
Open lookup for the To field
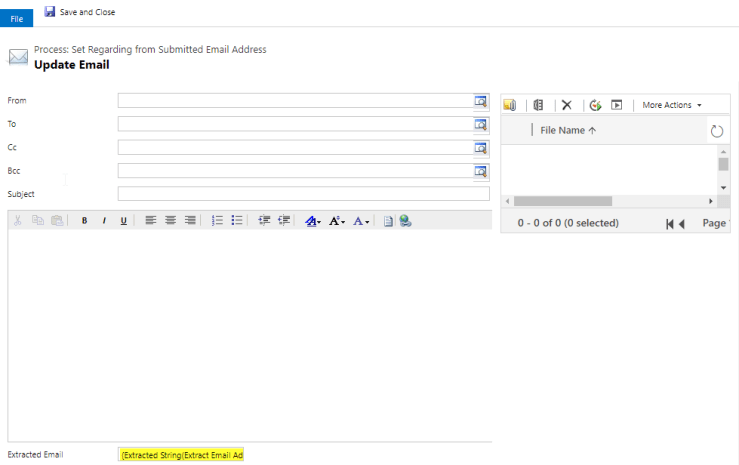(x=480, y=124)
